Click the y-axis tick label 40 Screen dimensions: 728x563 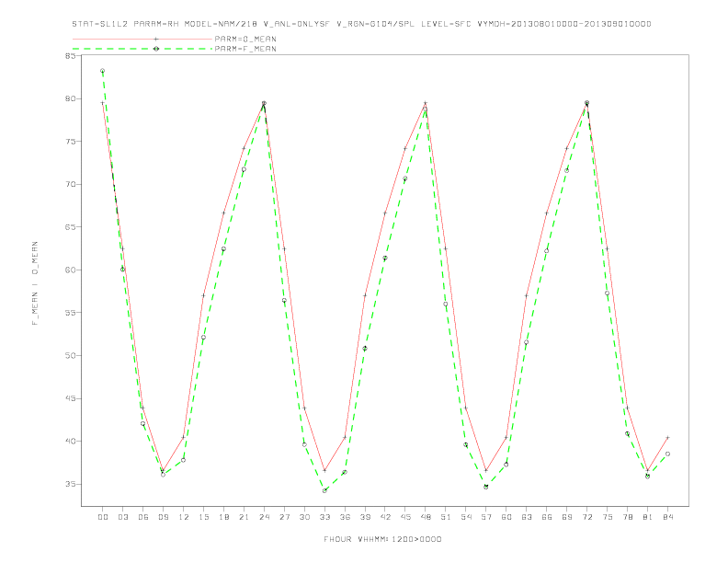point(71,441)
